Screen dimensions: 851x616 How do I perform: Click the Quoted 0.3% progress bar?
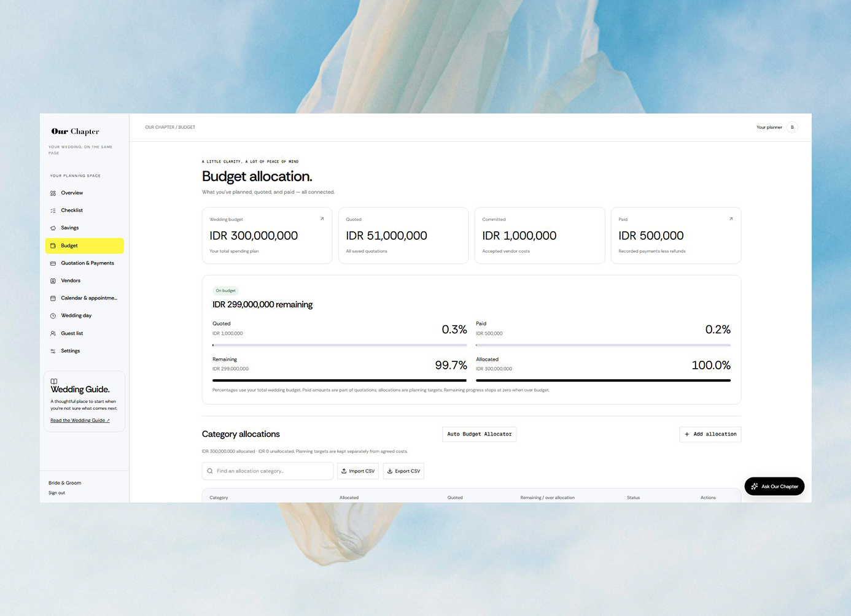pos(340,345)
